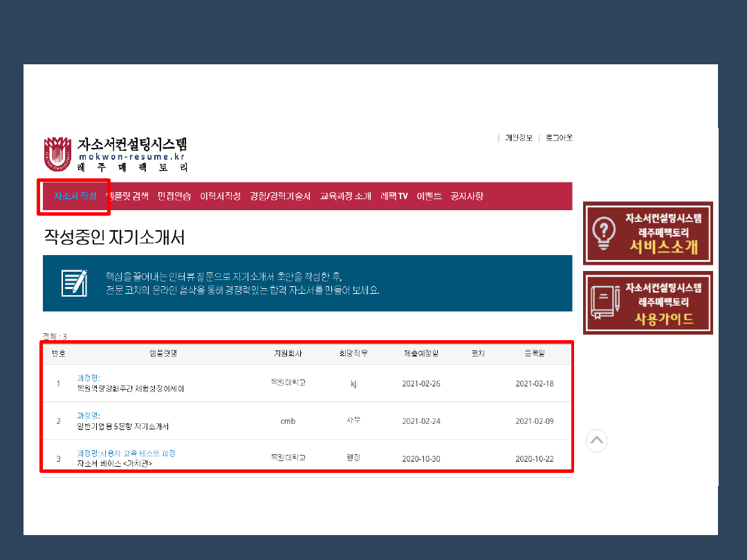Click the 자소서컨설팅시스템 site title
The width and height of the screenshot is (747, 560).
click(x=132, y=144)
